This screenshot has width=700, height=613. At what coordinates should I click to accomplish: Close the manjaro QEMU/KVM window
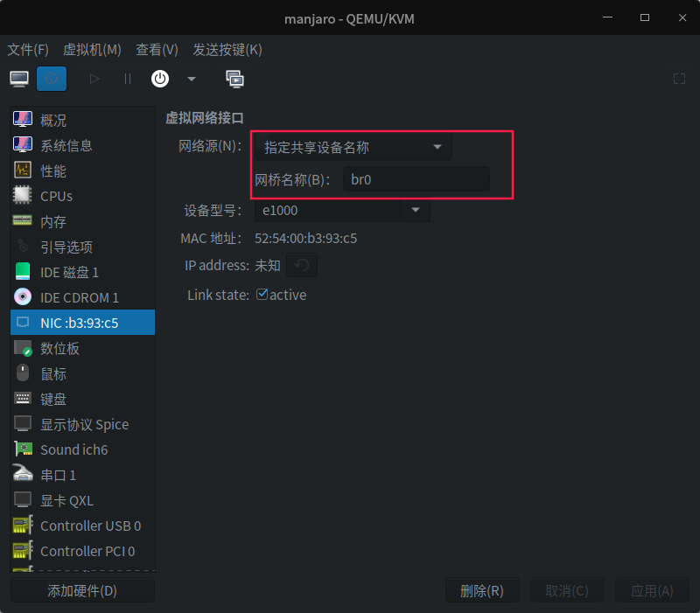pyautogui.click(x=682, y=17)
